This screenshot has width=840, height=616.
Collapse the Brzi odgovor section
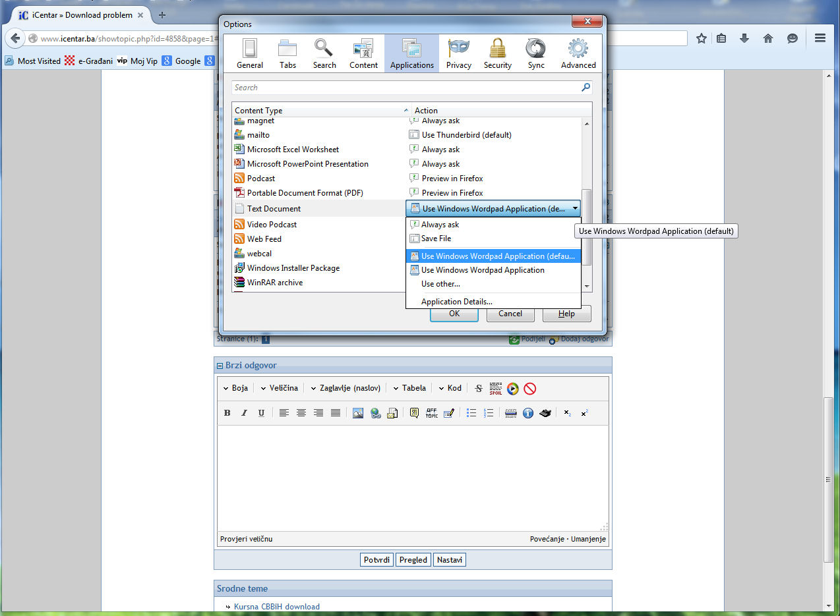pyautogui.click(x=220, y=366)
